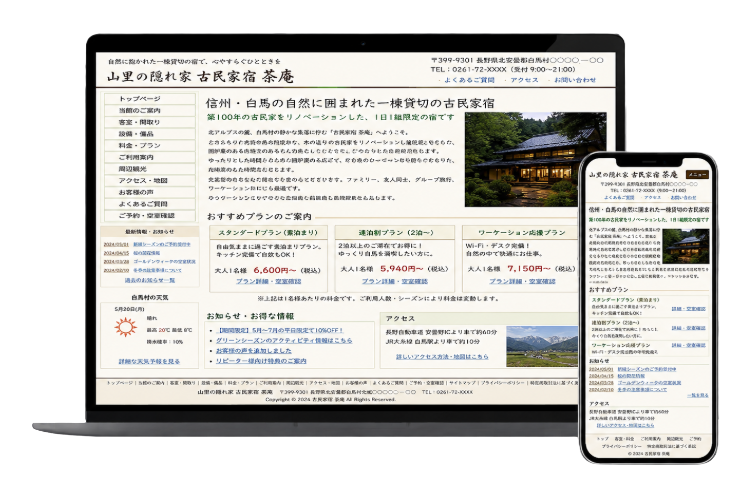Open the 2024/02/10 news link in laptop sidebar
Viewport: 752px width, 497px height.
(x=157, y=271)
